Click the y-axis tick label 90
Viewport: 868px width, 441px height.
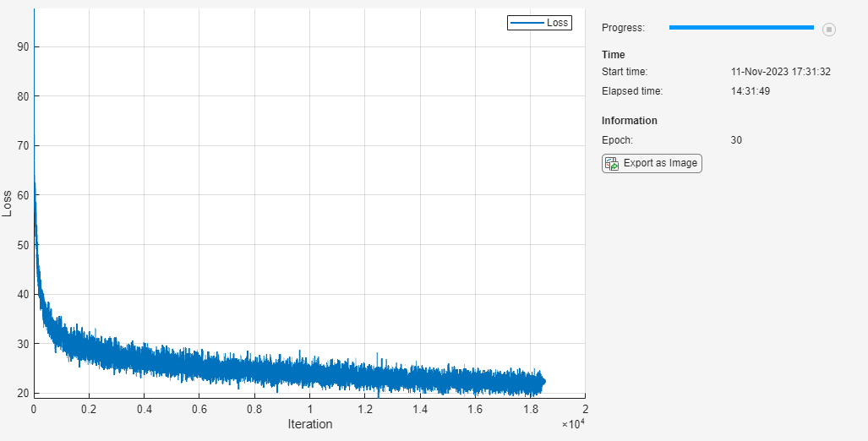point(24,47)
